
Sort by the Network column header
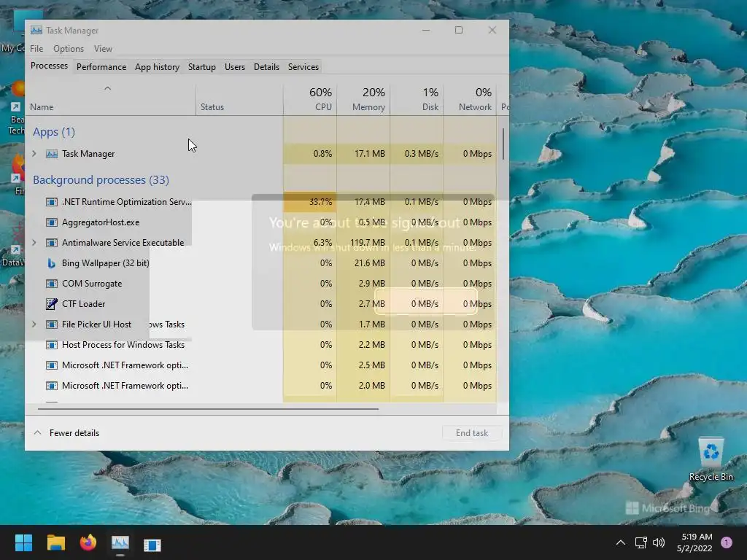[x=471, y=99]
